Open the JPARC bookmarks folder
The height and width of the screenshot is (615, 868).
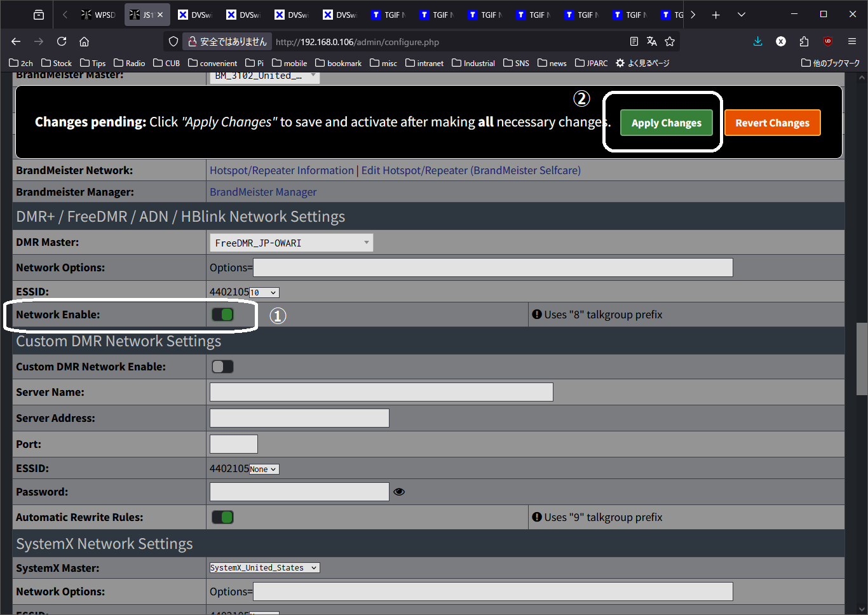coord(591,63)
